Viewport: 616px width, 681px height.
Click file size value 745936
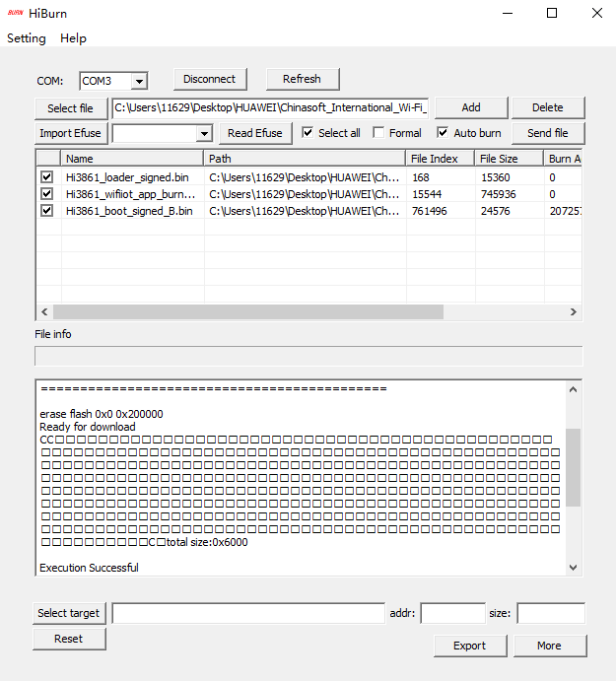499,194
